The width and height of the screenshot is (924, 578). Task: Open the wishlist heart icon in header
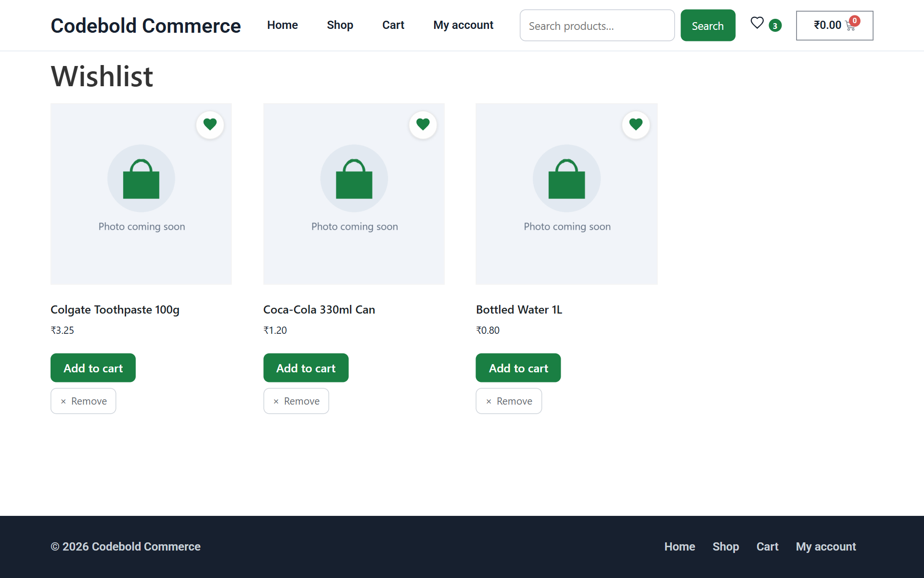coord(757,23)
